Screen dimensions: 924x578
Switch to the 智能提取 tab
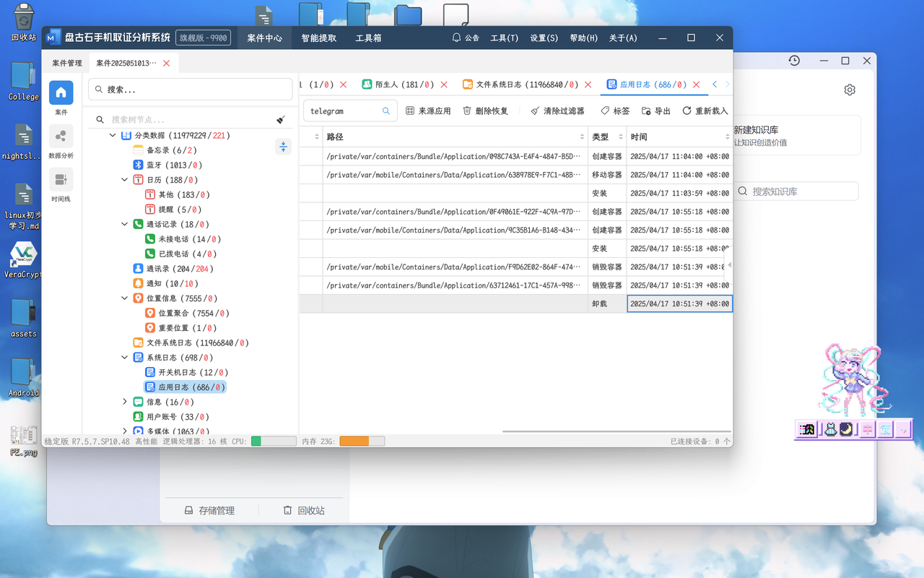point(319,38)
